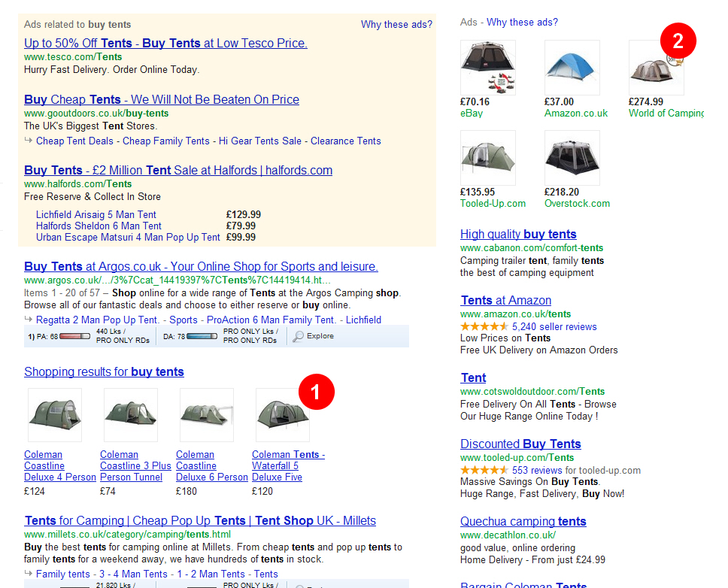Click the £129.99 price for Lichfield Arisaig
The width and height of the screenshot is (728, 588).
pyautogui.click(x=244, y=215)
